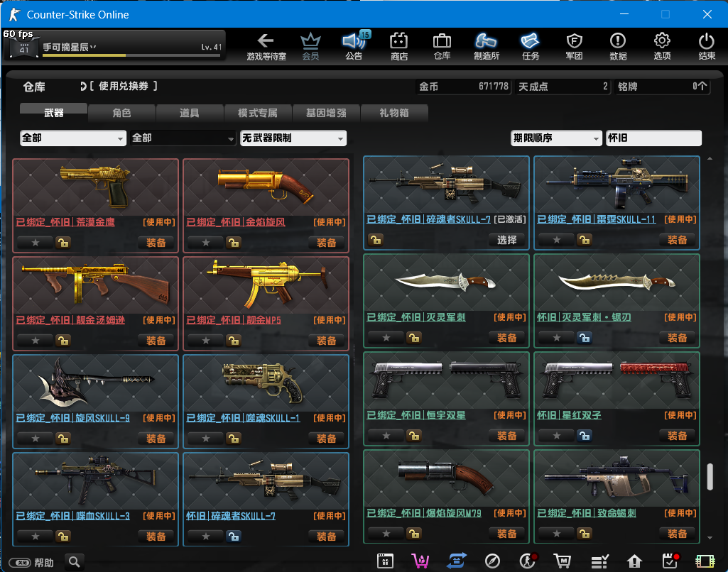This screenshot has width=728, height=572.
Task: Open the 仓库 inventory briefcase icon
Action: tap(442, 46)
